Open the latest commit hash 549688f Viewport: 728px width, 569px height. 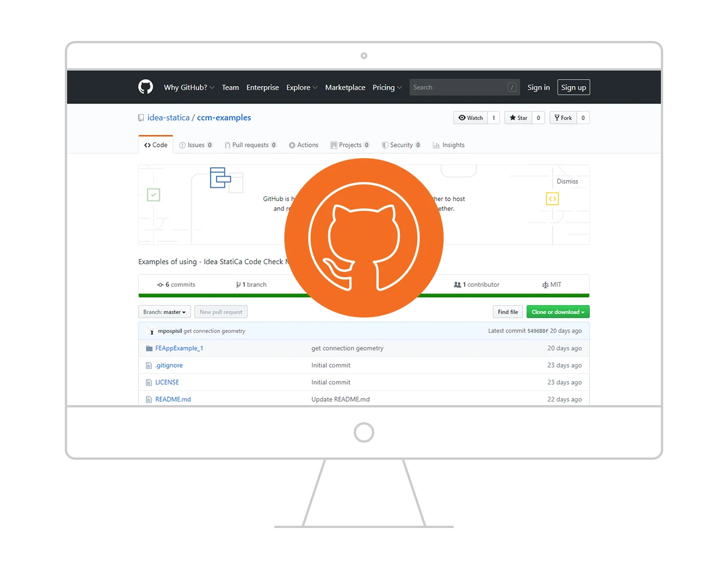click(537, 331)
